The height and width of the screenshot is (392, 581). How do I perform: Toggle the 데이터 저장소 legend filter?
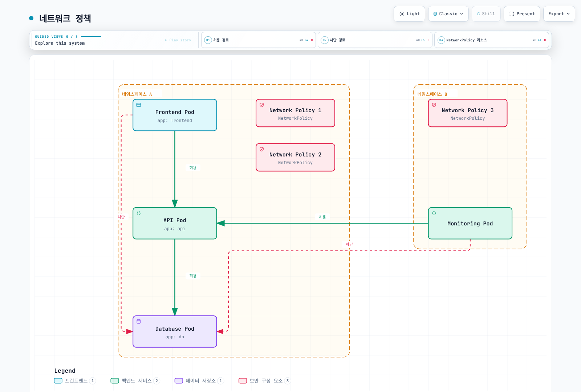[x=199, y=381]
